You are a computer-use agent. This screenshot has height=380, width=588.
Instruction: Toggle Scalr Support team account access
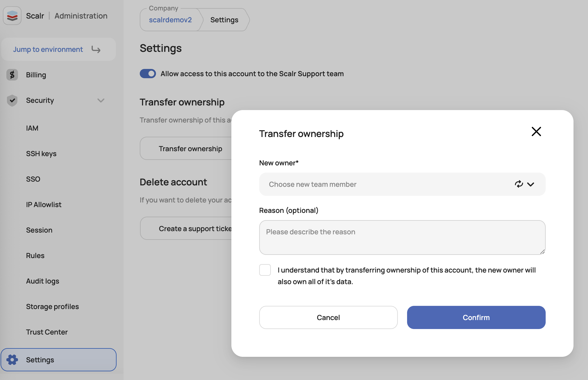[148, 74]
